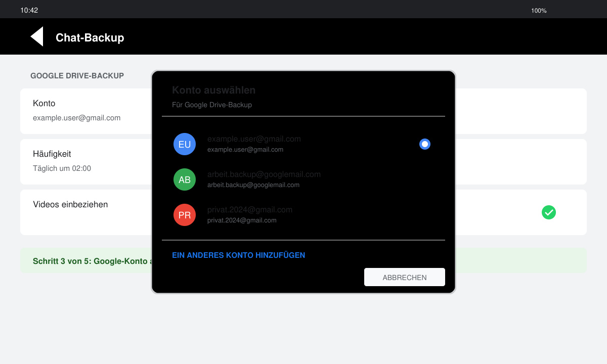This screenshot has width=607, height=364.
Task: Tap the Schritt 3 von 5 banner
Action: (303, 260)
